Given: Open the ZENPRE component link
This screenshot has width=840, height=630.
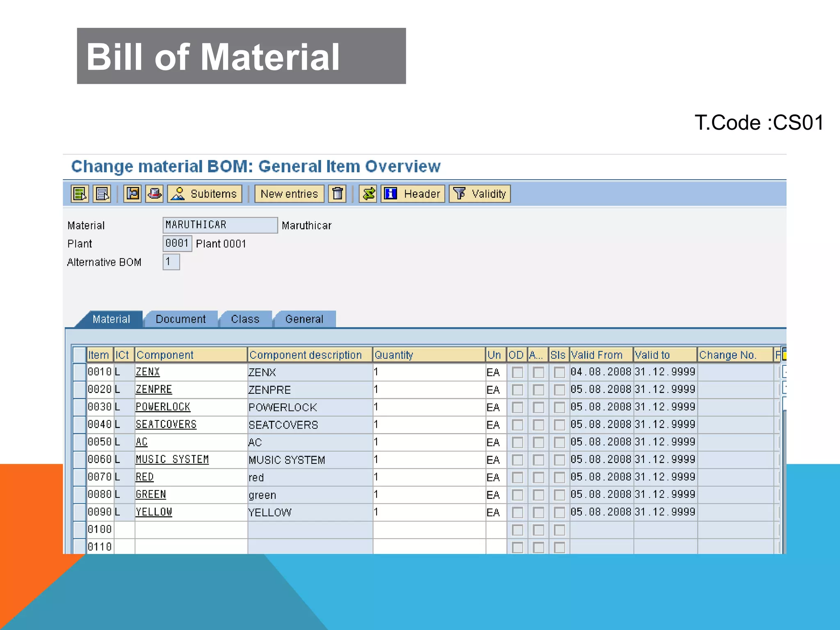Looking at the screenshot, I should [154, 389].
